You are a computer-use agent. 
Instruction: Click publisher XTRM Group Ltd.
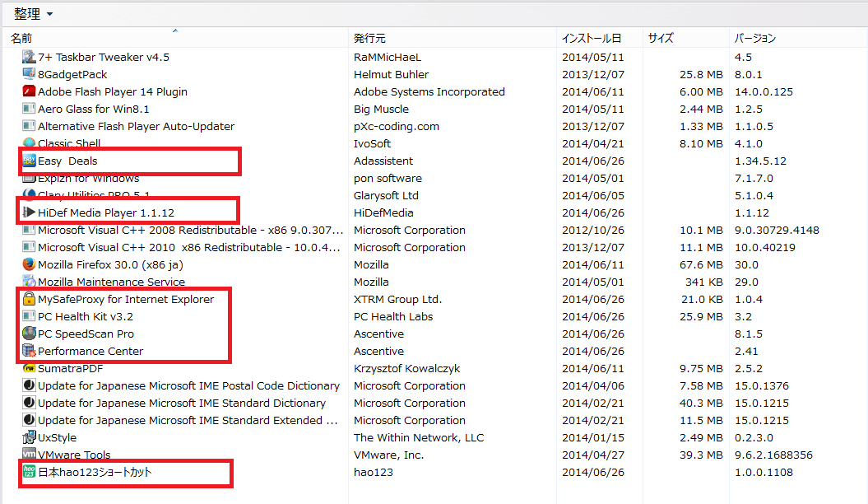(398, 299)
